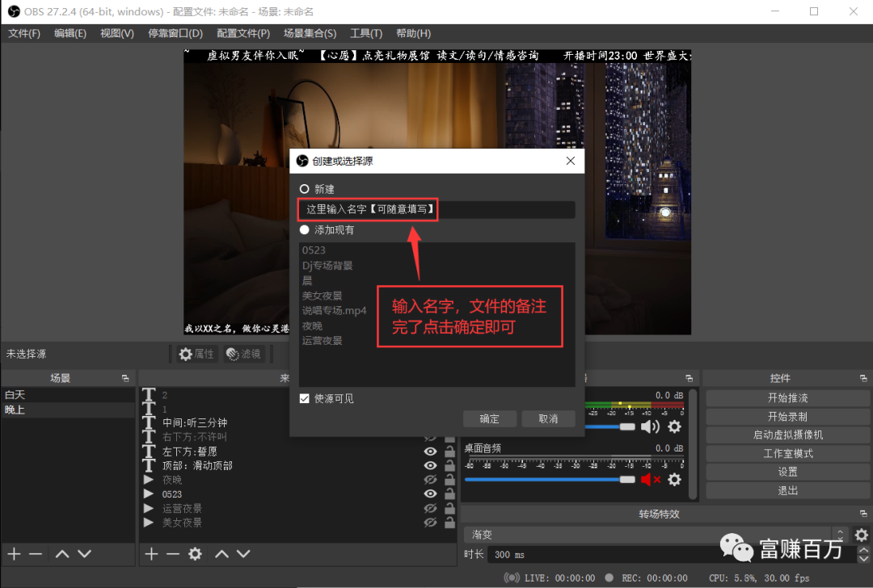This screenshot has height=588, width=873.
Task: Remove source with the minus icon
Action: pyautogui.click(x=173, y=554)
